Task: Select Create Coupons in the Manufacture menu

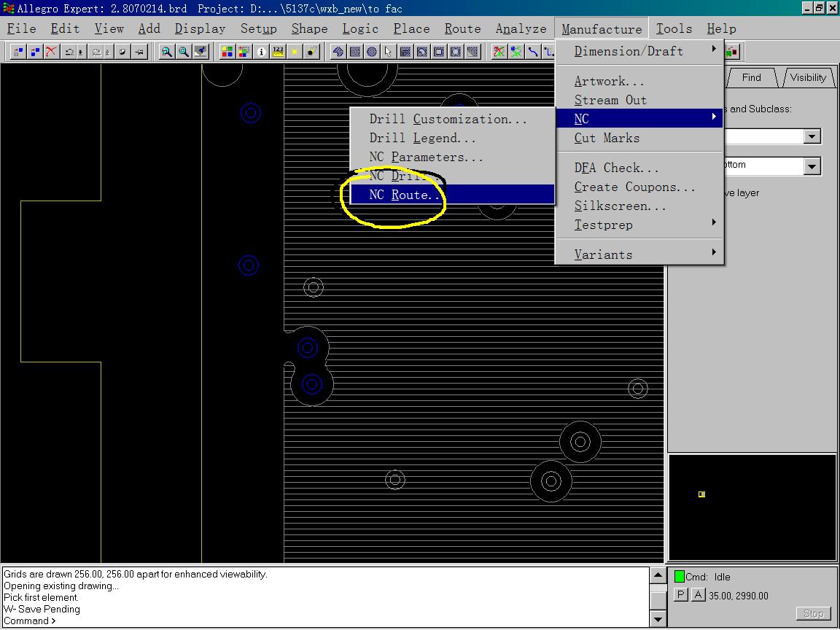Action: (639, 187)
